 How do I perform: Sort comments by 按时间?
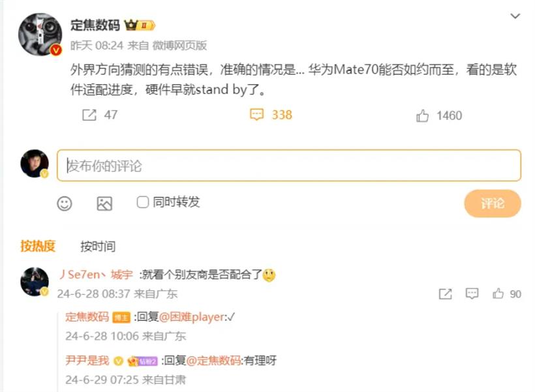pyautogui.click(x=98, y=247)
